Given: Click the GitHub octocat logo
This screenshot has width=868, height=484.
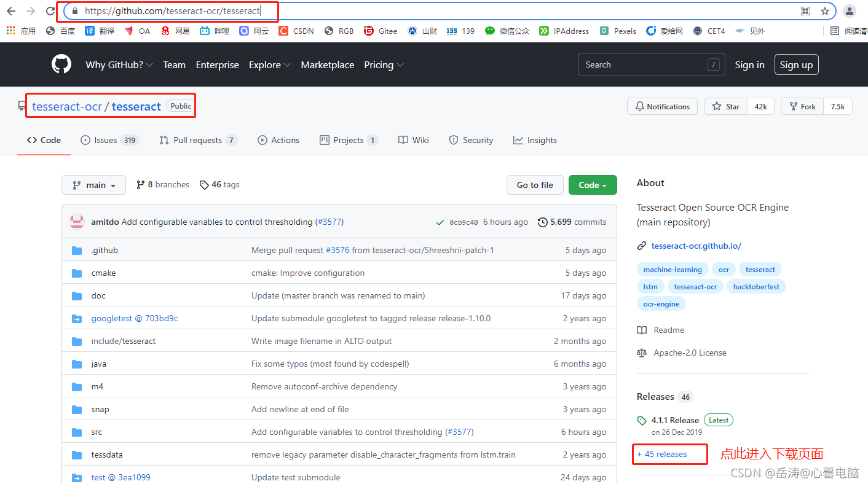Looking at the screenshot, I should (x=61, y=64).
